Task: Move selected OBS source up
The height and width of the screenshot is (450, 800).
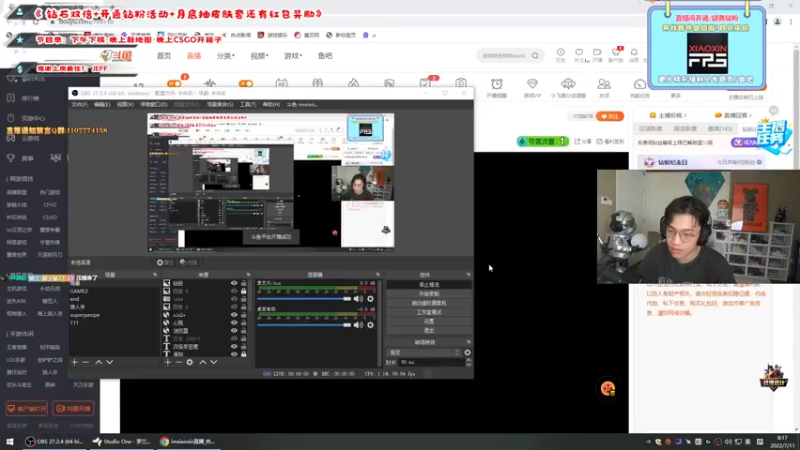Action: [203, 362]
